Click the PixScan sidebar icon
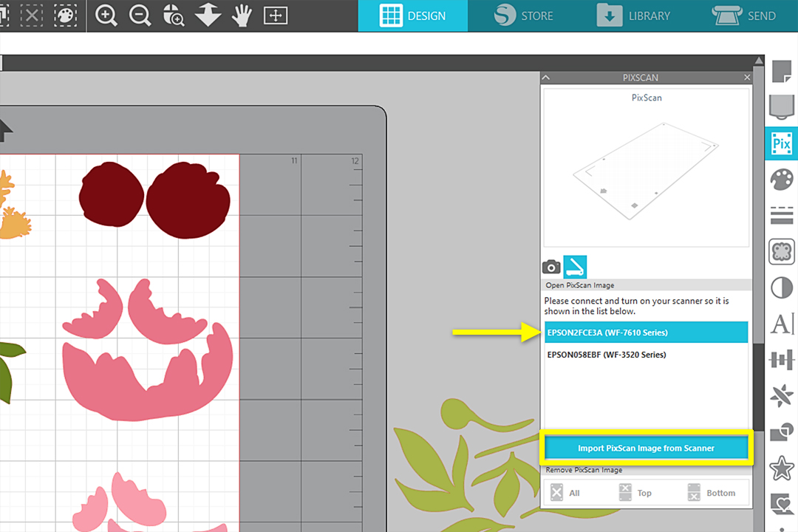 tap(781, 144)
